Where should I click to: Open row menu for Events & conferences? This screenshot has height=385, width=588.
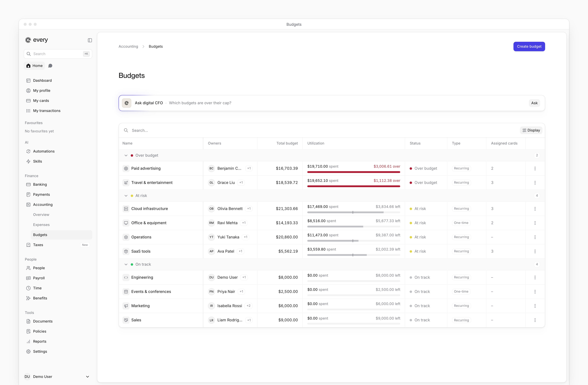coord(535,292)
